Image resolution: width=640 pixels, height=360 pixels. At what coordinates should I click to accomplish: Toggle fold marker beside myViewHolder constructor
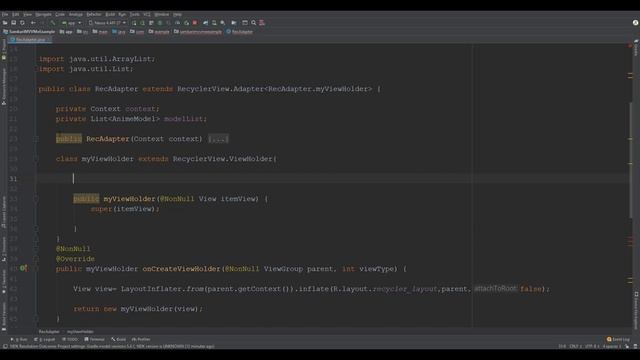[x=36, y=199]
